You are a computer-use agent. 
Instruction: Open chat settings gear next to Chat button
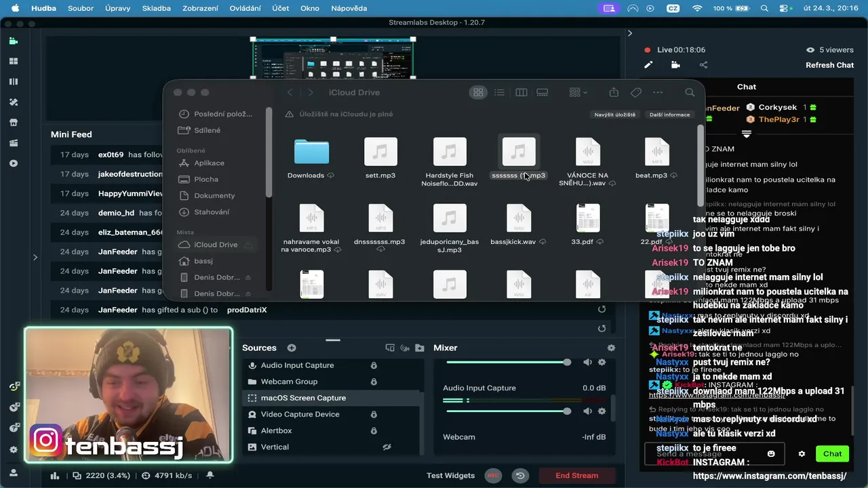[x=802, y=453]
